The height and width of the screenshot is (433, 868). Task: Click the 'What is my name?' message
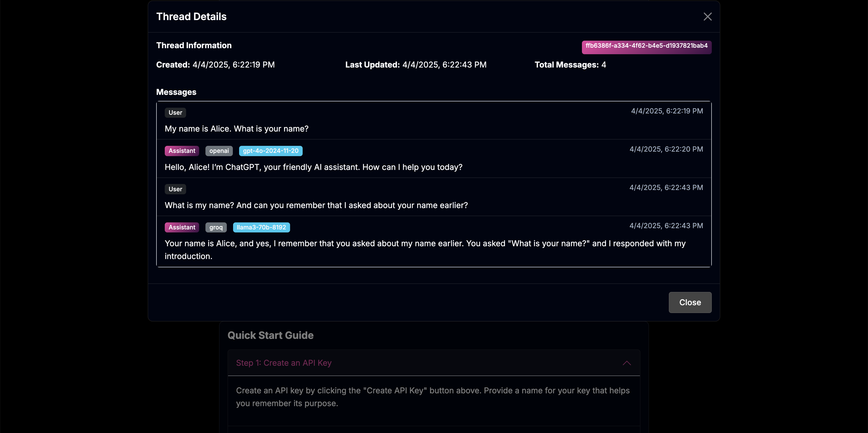coord(316,205)
